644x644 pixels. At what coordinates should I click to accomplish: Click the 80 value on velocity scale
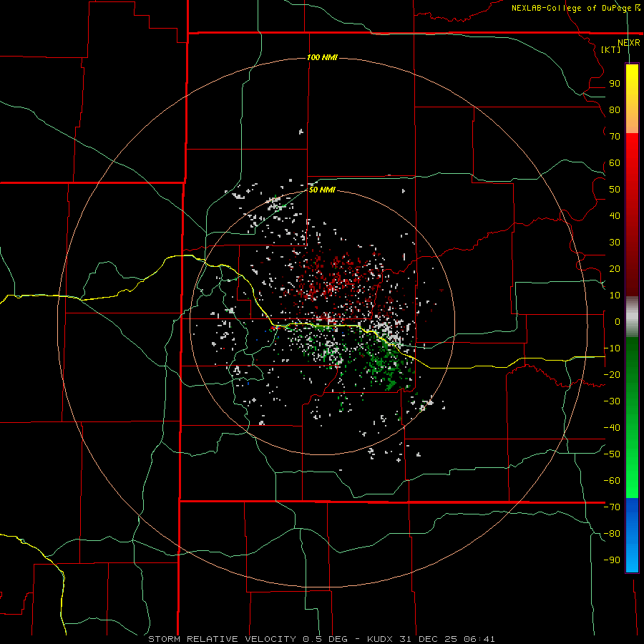(615, 109)
